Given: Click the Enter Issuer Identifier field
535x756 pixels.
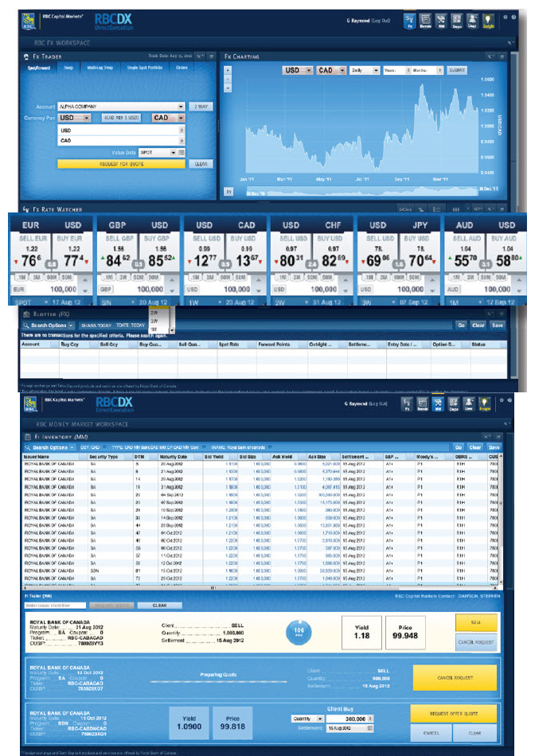Looking at the screenshot, I should tap(55, 605).
